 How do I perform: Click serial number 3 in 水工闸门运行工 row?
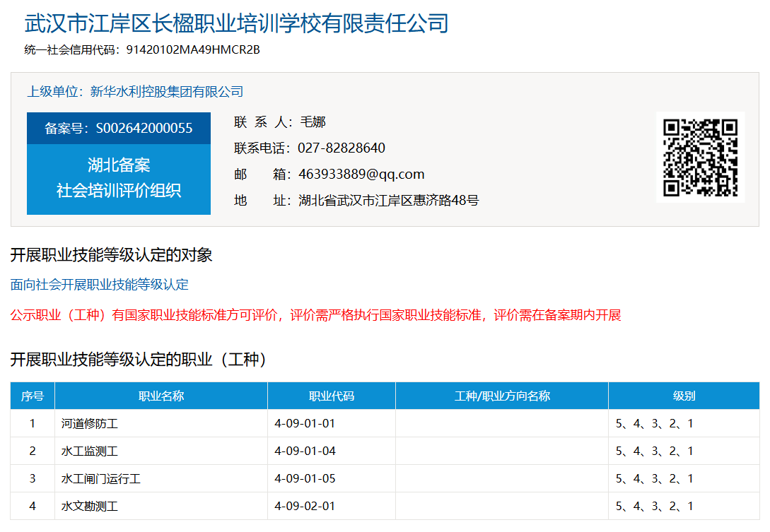tap(33, 478)
